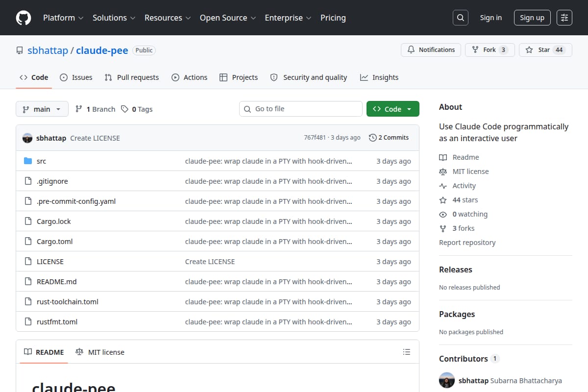This screenshot has height=392, width=588.
Task: Open the GitHub homepage logo
Action: click(24, 18)
